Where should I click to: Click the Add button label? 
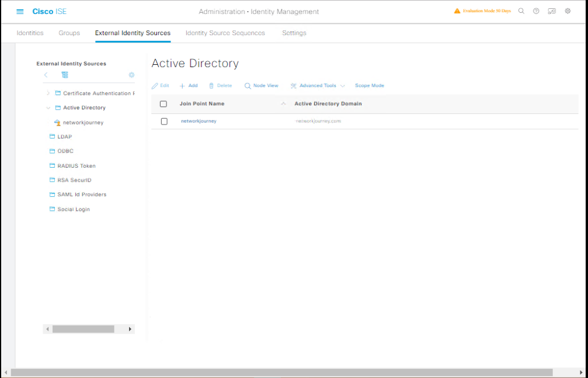[x=193, y=85]
